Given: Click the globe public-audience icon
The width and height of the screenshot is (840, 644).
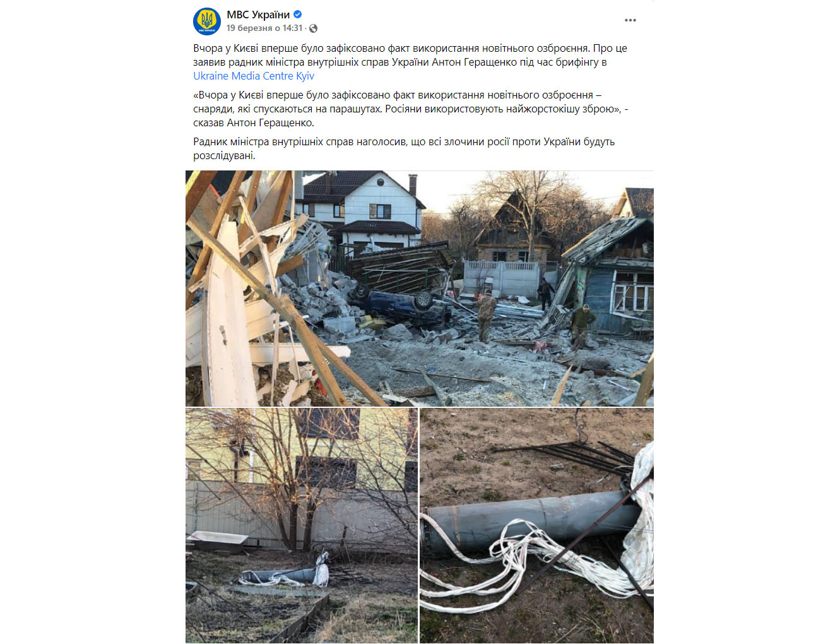Looking at the screenshot, I should coord(313,28).
